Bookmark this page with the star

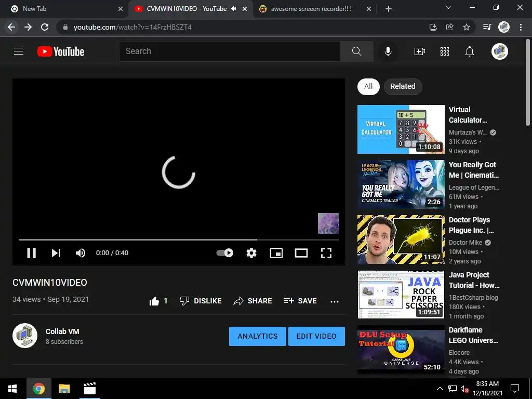click(467, 27)
